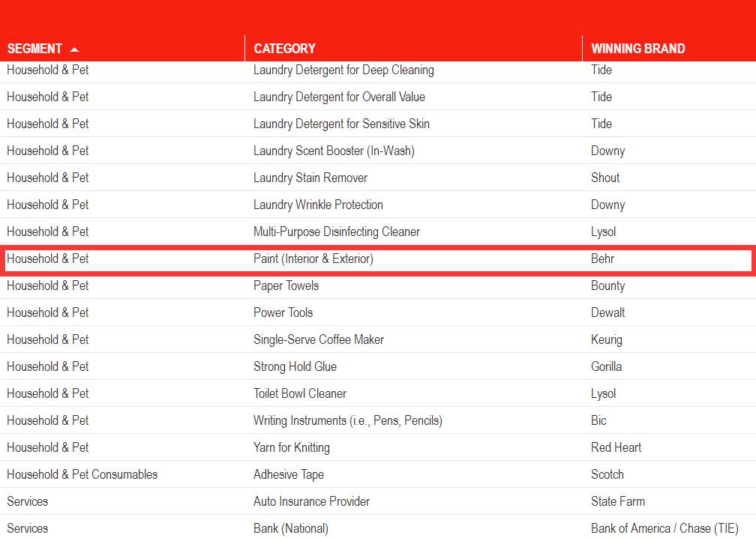Select the 'Adhesive Tape' category cell
The height and width of the screenshot is (538, 756).
(x=289, y=474)
